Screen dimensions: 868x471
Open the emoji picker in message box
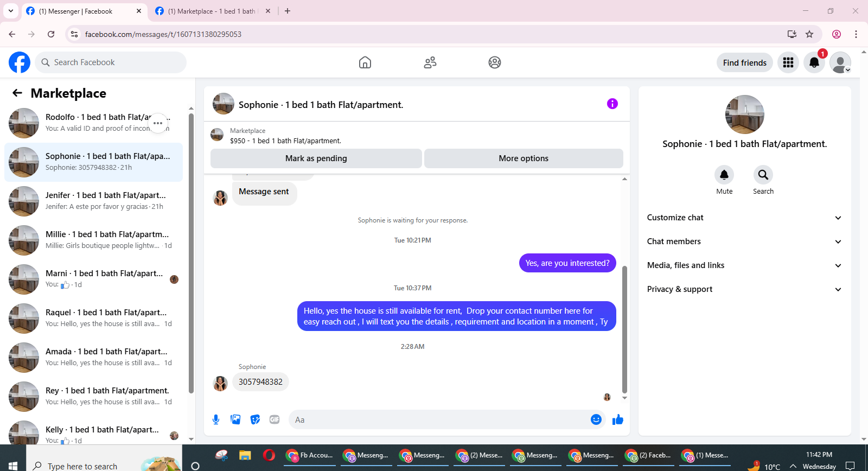click(x=596, y=419)
